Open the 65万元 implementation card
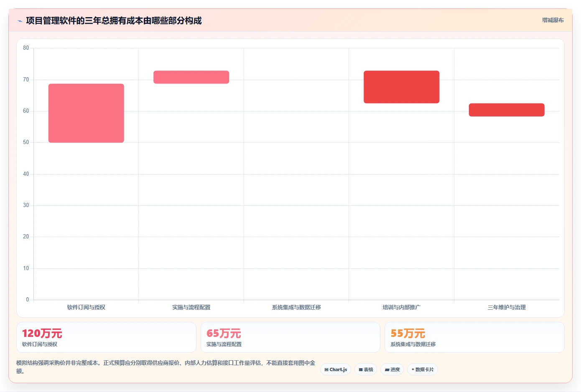This screenshot has height=392, width=581. (290, 337)
